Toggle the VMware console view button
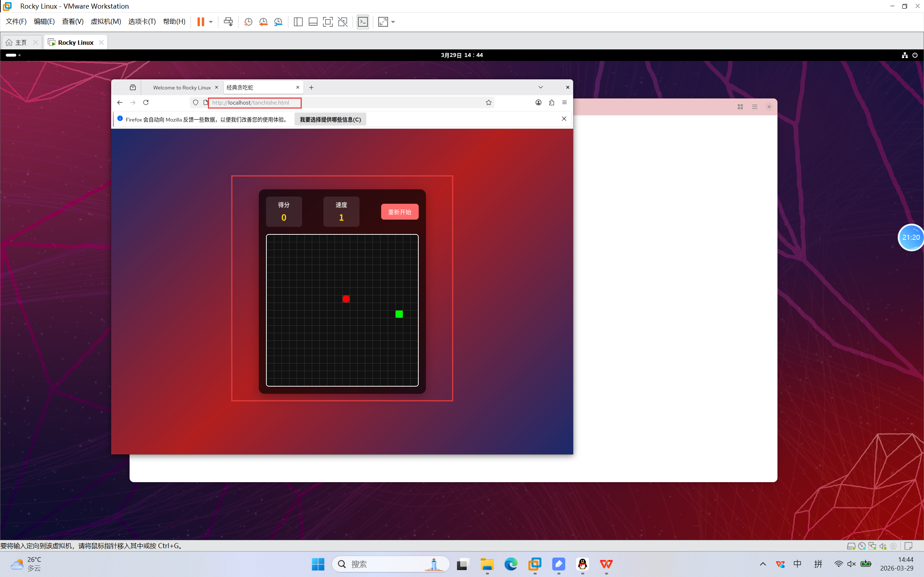 coord(363,22)
